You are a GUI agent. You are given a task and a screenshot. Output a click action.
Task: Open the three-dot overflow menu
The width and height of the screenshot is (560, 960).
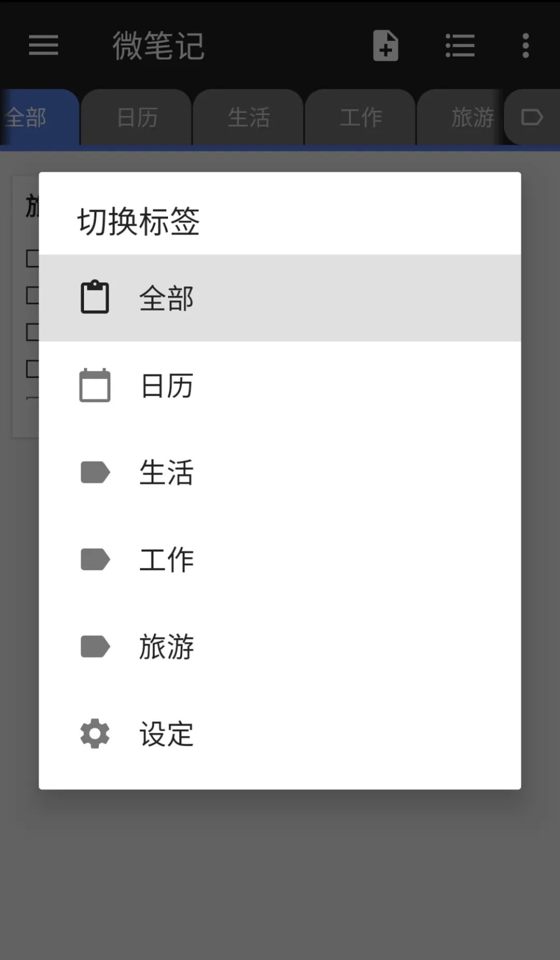coord(526,45)
